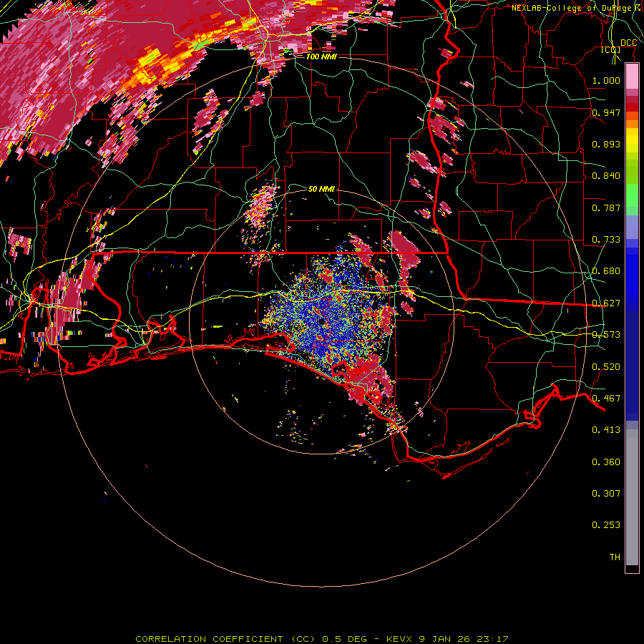Select the 0.253 value on the color scale
Image resolution: width=644 pixels, height=644 pixels.
click(x=606, y=525)
